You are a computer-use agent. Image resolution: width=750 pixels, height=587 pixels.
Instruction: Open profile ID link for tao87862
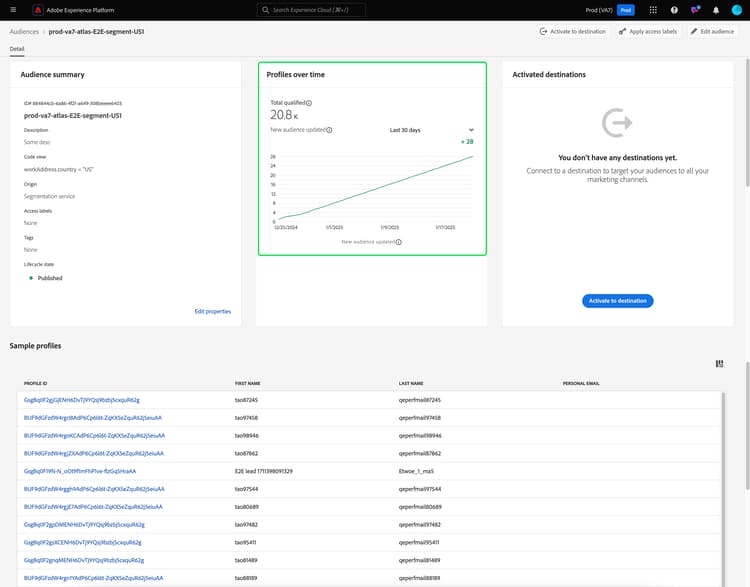(x=94, y=453)
